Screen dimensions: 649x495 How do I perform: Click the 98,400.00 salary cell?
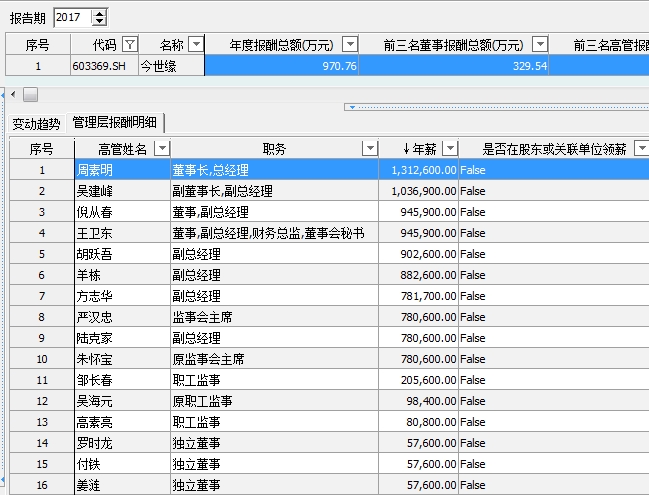tap(419, 401)
